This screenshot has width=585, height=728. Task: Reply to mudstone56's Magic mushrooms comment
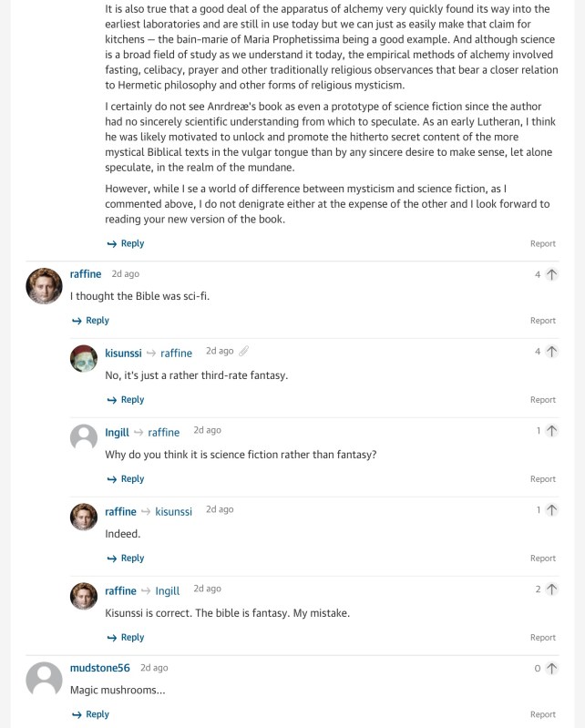pyautogui.click(x=90, y=714)
